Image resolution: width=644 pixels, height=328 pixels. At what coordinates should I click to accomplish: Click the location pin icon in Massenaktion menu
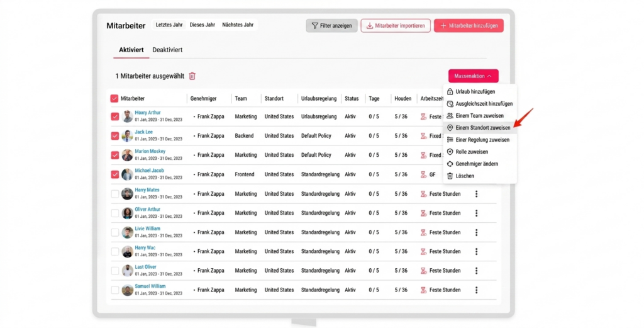coord(450,128)
